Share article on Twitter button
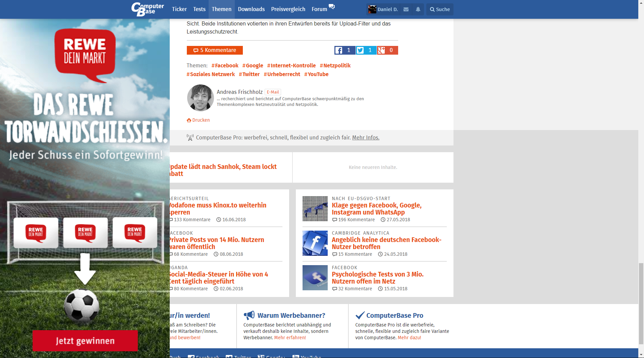644x358 pixels. pyautogui.click(x=366, y=50)
